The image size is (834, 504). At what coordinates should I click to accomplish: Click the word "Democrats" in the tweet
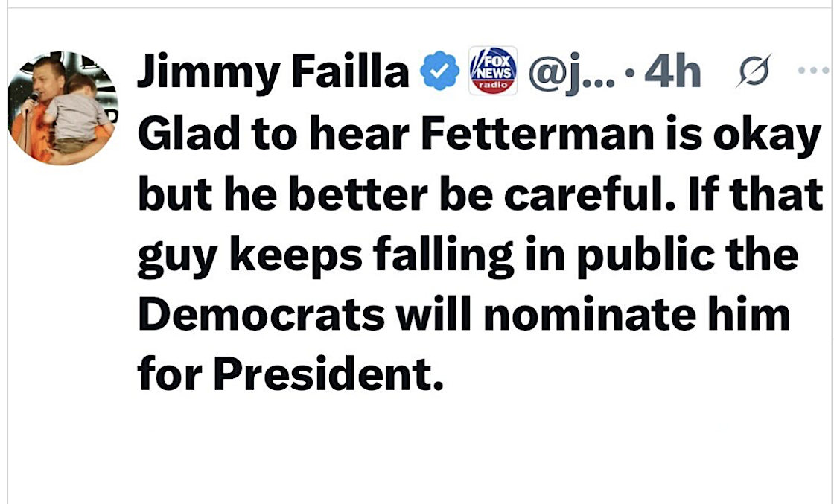click(x=262, y=315)
